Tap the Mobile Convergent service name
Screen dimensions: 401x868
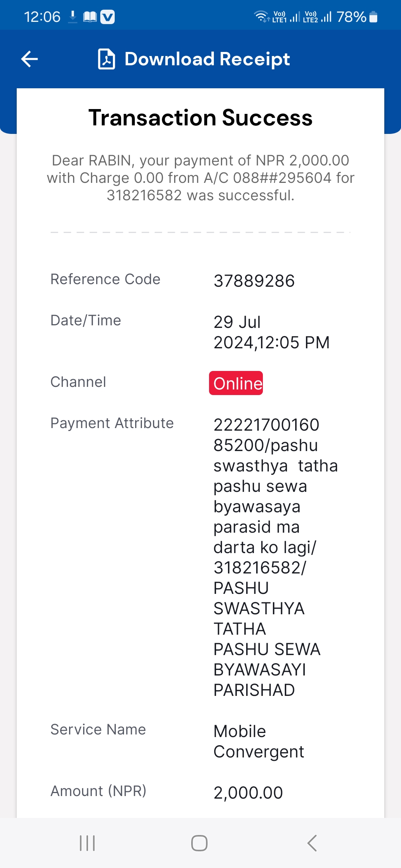click(259, 742)
